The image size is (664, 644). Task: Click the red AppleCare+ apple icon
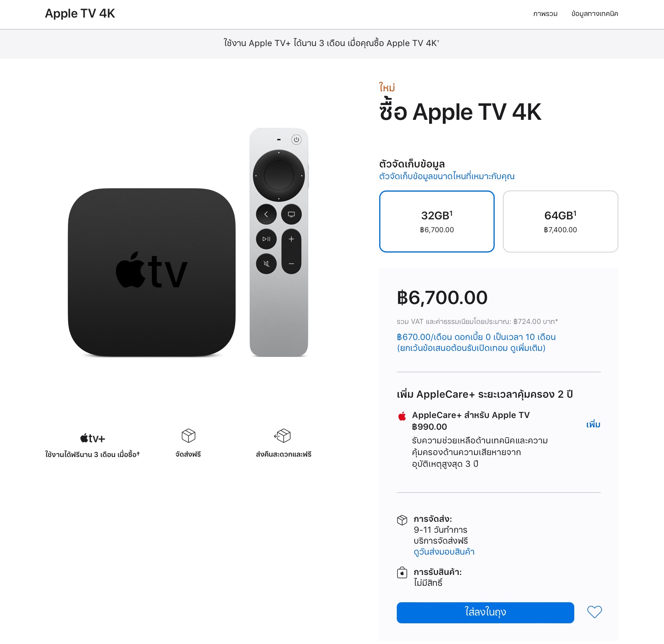402,416
